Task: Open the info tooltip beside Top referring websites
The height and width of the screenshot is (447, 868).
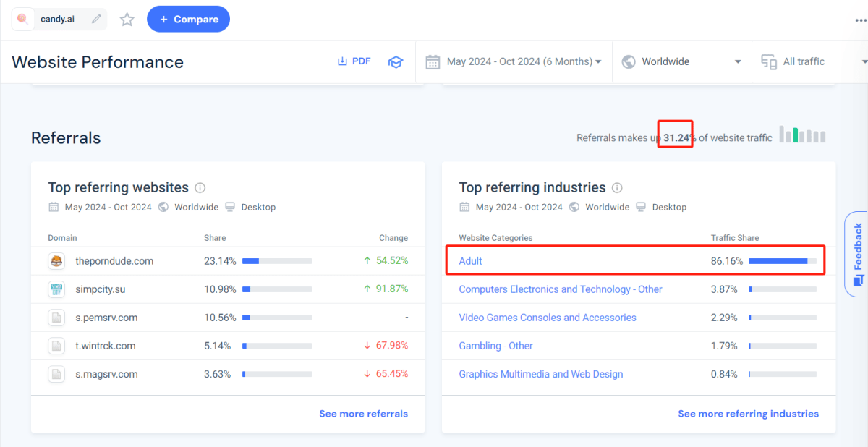Action: tap(200, 187)
